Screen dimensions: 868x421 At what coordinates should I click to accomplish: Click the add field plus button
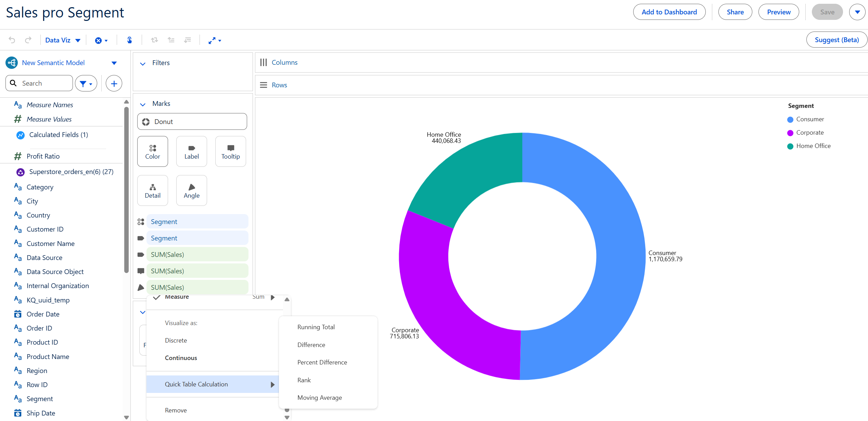[114, 83]
